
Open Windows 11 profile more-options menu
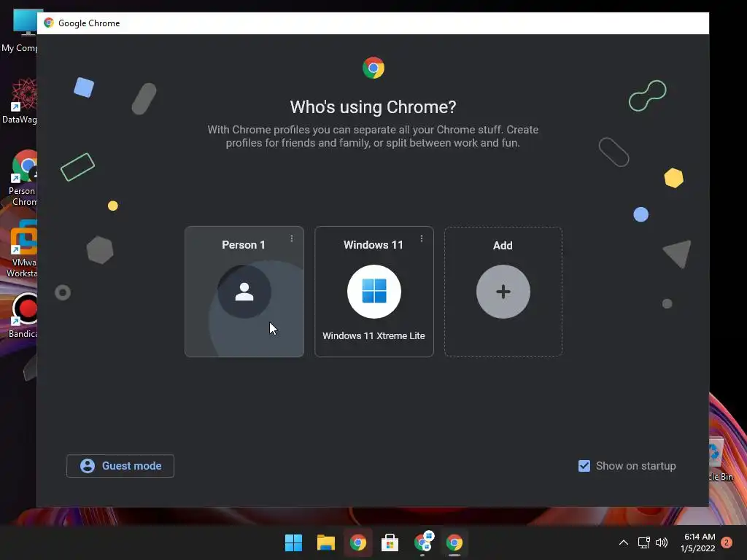click(422, 238)
